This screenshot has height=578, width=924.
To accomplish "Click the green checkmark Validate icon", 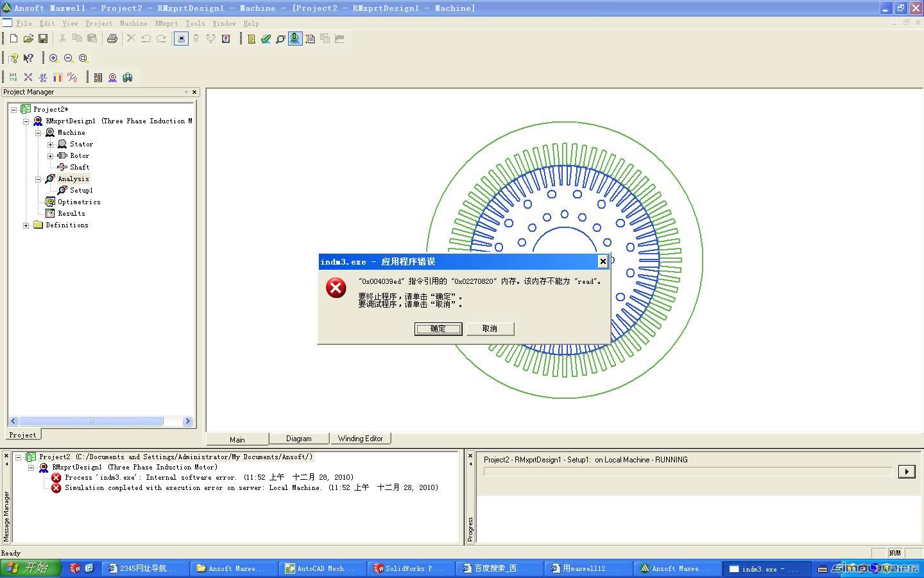I will click(266, 39).
